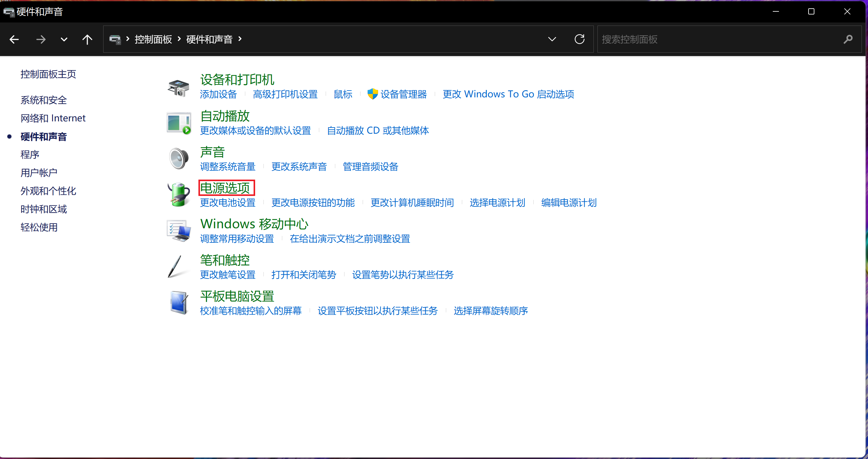Open the recent locations dropdown arrow

(x=64, y=39)
